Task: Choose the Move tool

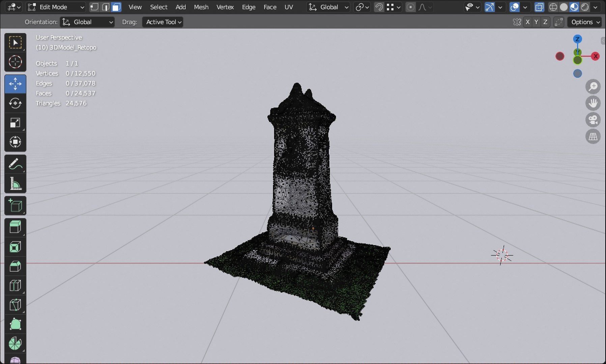Action: tap(15, 84)
